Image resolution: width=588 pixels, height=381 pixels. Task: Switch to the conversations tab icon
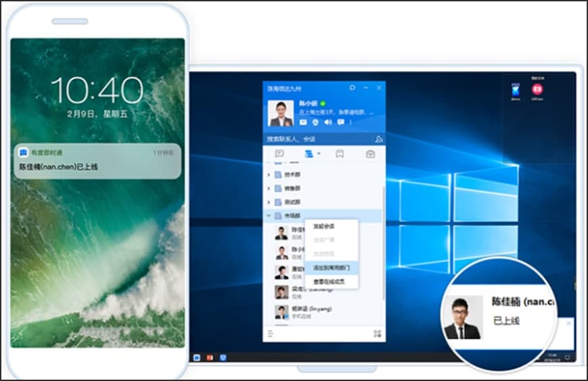pos(279,154)
